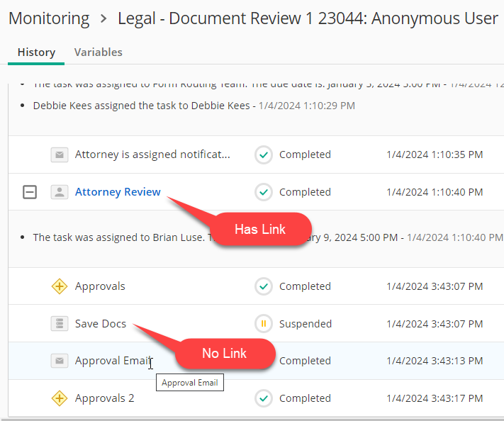Click the 'Suspended' status text for Save Docs
This screenshot has width=504, height=421.
click(x=306, y=324)
